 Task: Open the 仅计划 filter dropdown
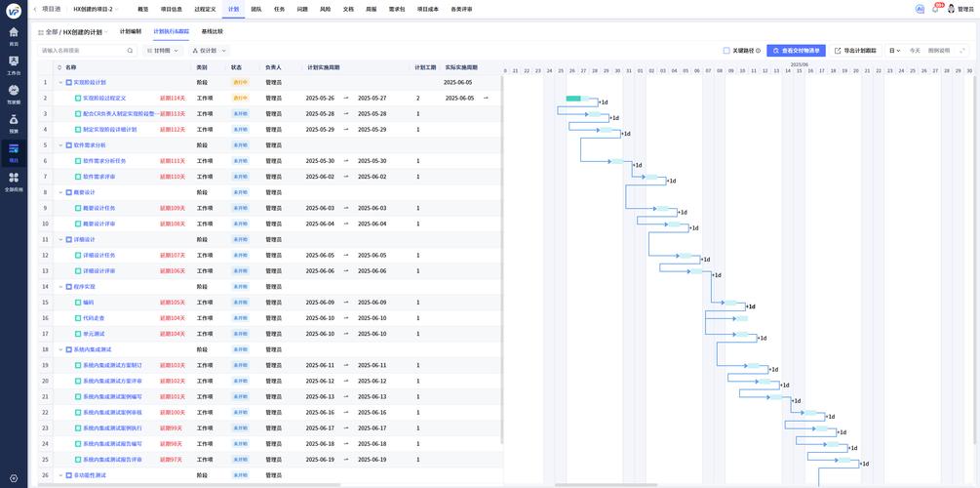[208, 51]
